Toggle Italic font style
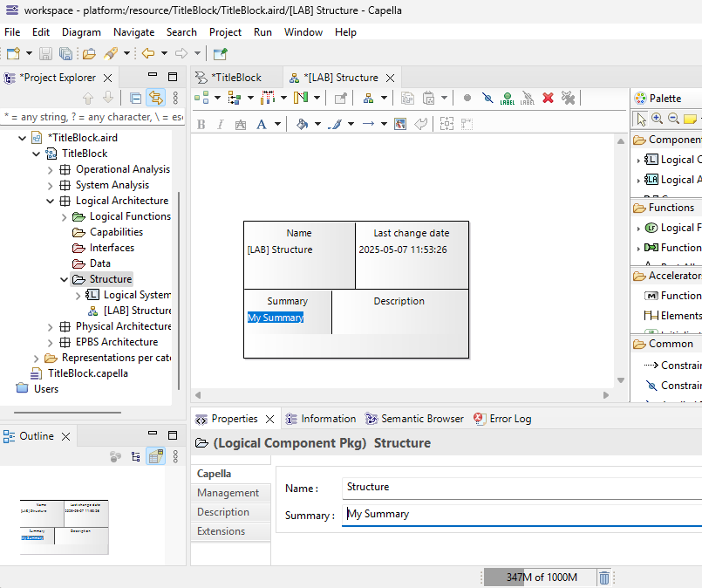This screenshot has height=588, width=702. [221, 124]
